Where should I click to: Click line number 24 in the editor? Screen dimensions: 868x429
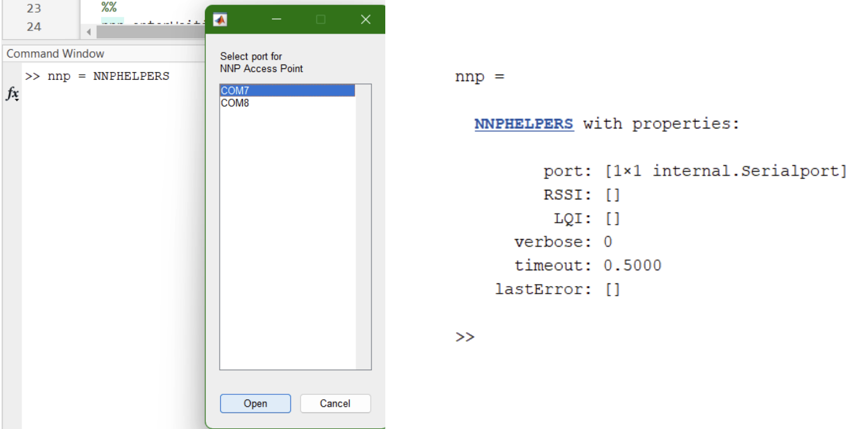(34, 27)
